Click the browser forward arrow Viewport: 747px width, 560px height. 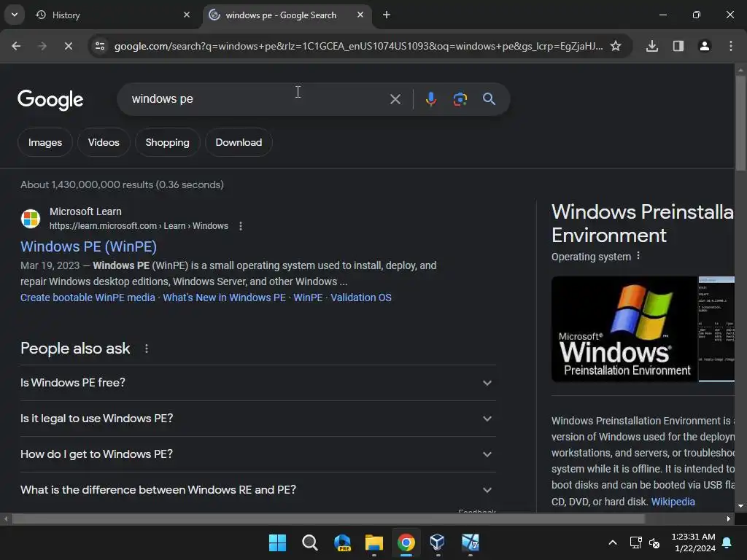[x=42, y=46]
